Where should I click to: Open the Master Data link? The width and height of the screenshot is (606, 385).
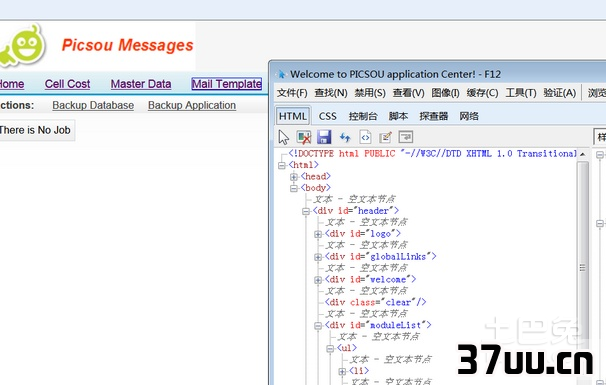pyautogui.click(x=141, y=84)
